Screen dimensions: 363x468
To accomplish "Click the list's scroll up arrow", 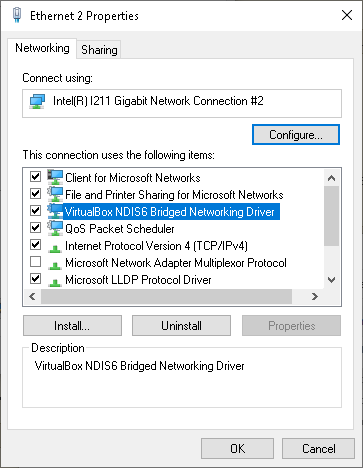I will [331, 178].
